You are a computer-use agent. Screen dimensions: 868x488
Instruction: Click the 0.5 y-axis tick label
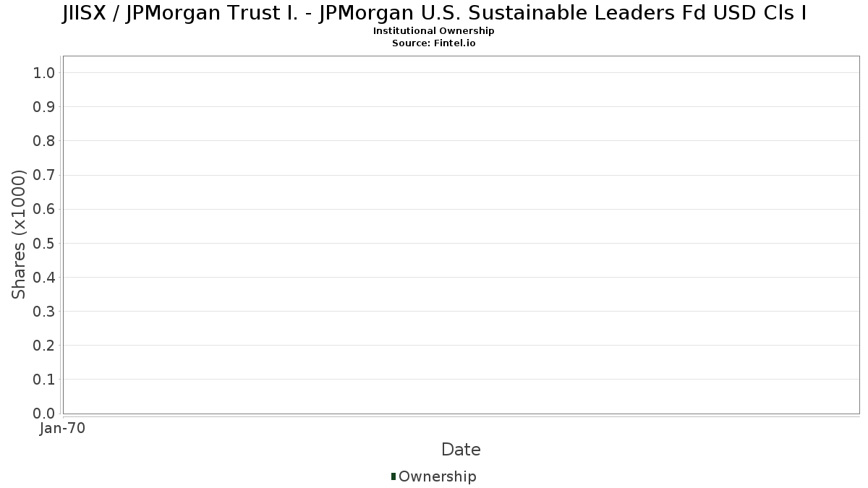44,243
